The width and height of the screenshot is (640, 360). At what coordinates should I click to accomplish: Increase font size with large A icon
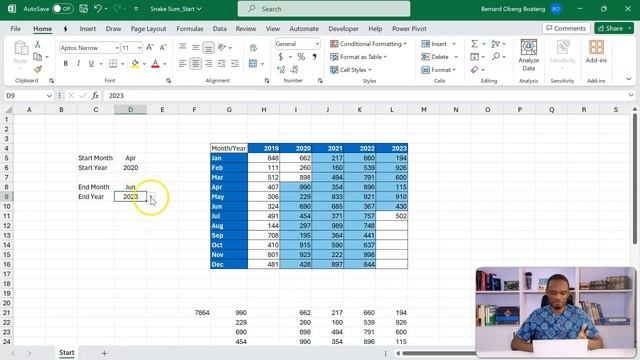click(x=150, y=48)
